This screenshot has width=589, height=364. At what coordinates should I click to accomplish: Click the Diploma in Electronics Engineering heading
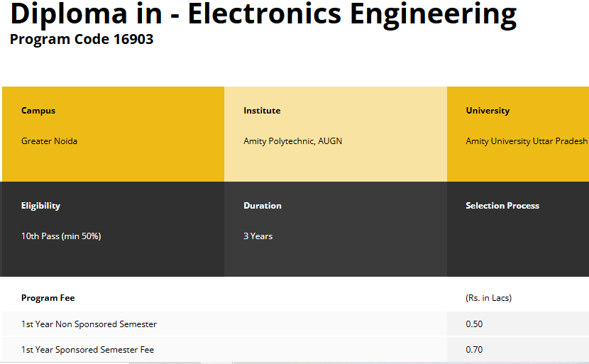(x=263, y=14)
